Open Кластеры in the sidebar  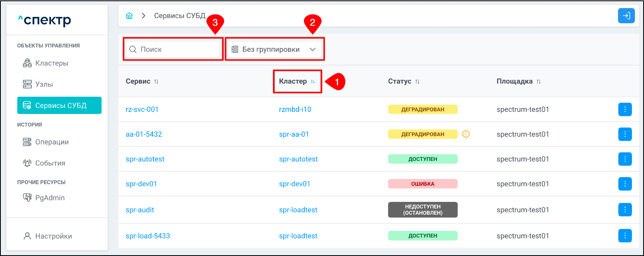pos(51,63)
